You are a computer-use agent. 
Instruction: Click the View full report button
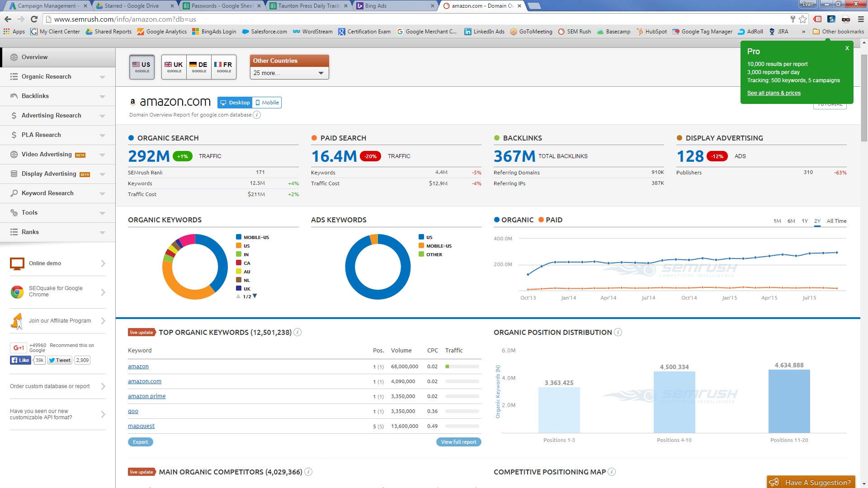459,441
